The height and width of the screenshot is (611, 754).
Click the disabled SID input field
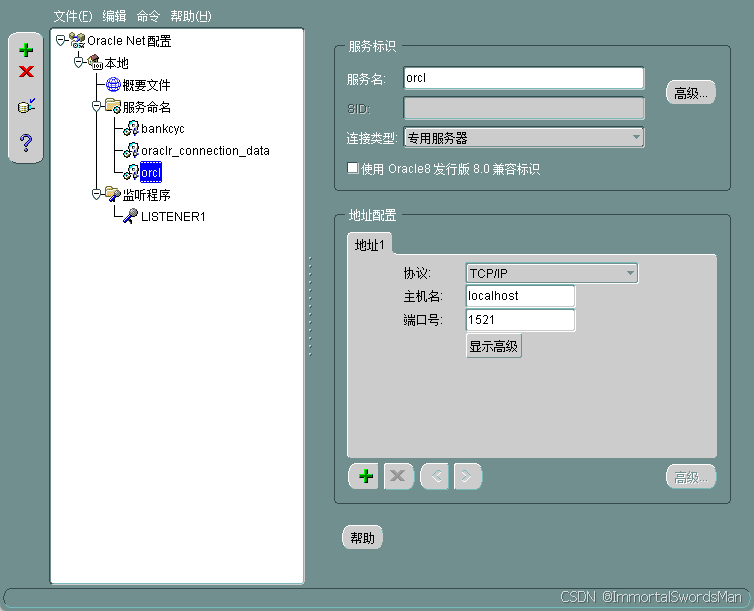coord(524,108)
